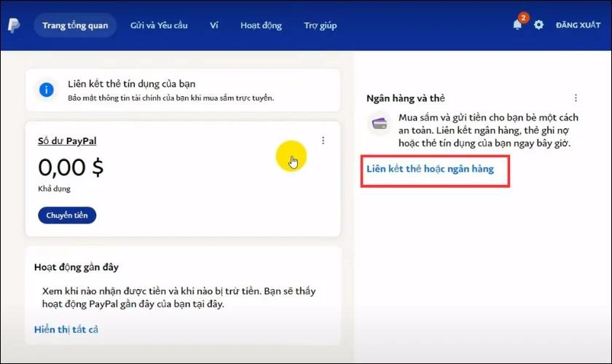The image size is (612, 364).
Task: Open three-dot menu on Số dư PayPal card
Action: pyautogui.click(x=323, y=141)
